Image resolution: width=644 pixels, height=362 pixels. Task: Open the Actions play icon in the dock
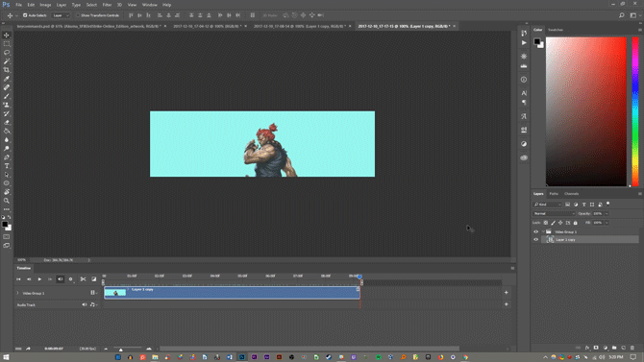point(524,42)
